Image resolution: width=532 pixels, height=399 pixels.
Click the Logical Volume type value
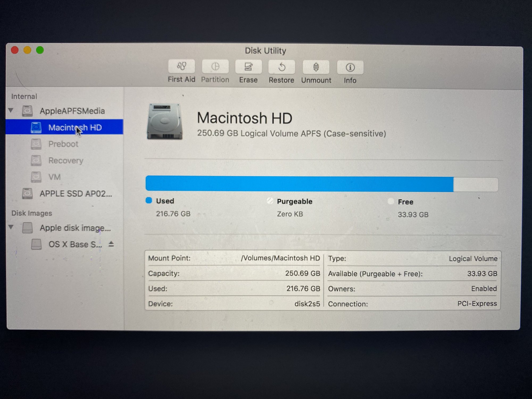click(473, 259)
